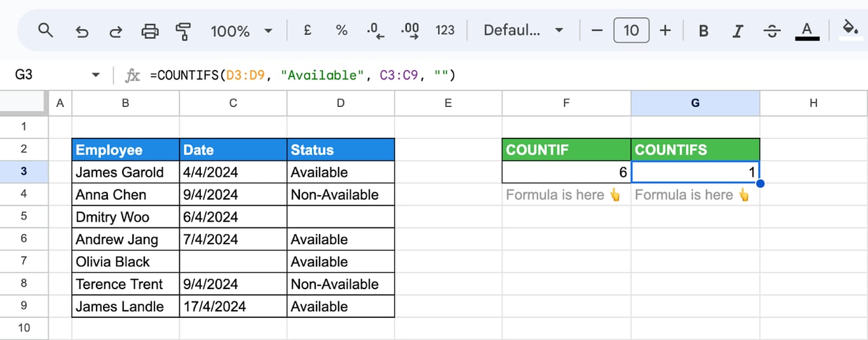868x340 pixels.
Task: Click the search menus magnifier icon
Action: click(45, 30)
